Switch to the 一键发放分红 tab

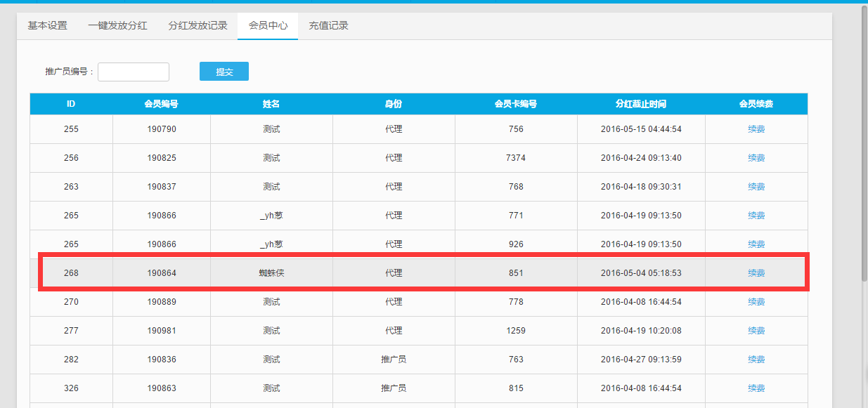117,26
